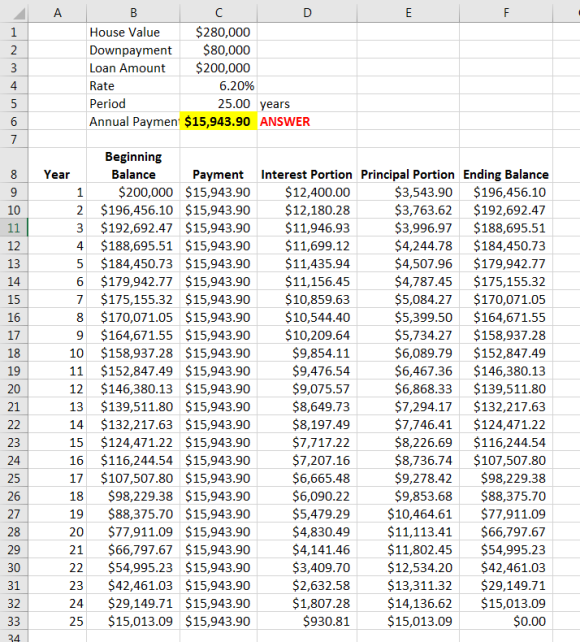Click interest cell $8,197.49
Viewport: 580px width, 642px height.
(307, 425)
